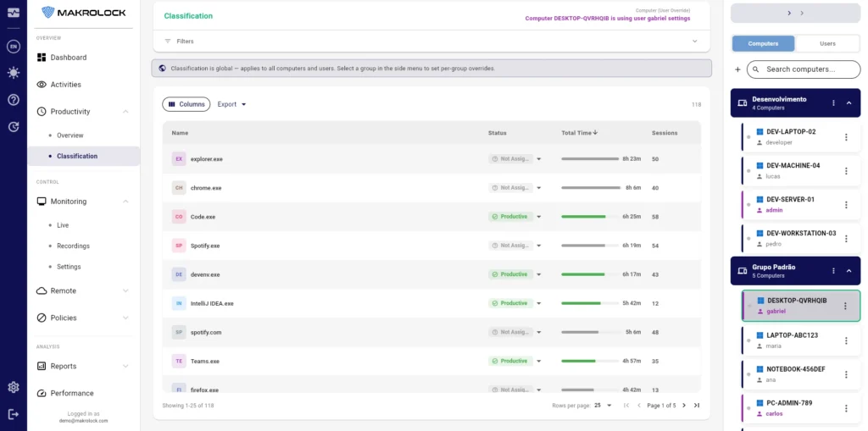
Task: Open status dropdown for IntelliJ IDEA.exe
Action: pyautogui.click(x=538, y=303)
